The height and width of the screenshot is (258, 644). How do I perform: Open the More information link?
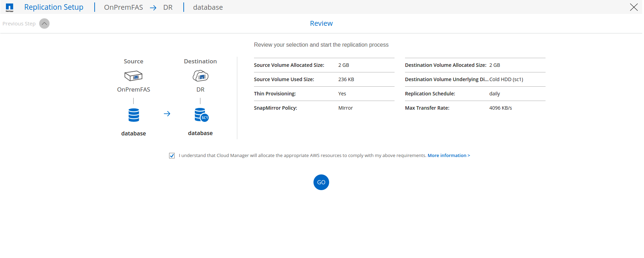[448, 156]
